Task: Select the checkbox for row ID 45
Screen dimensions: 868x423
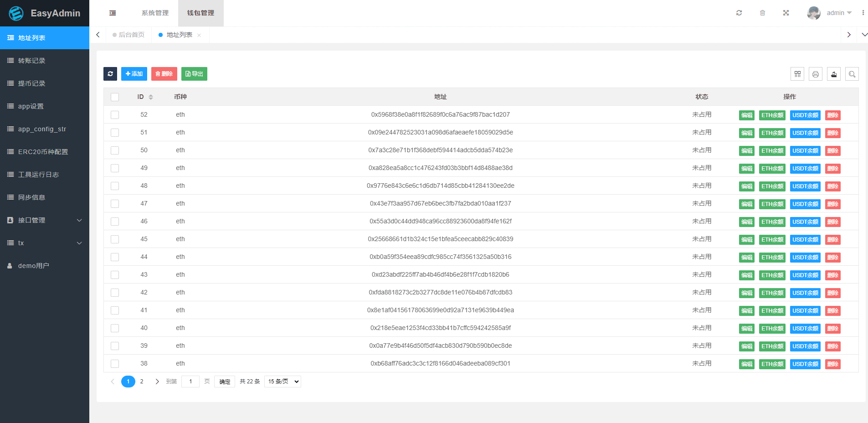Action: [x=115, y=239]
